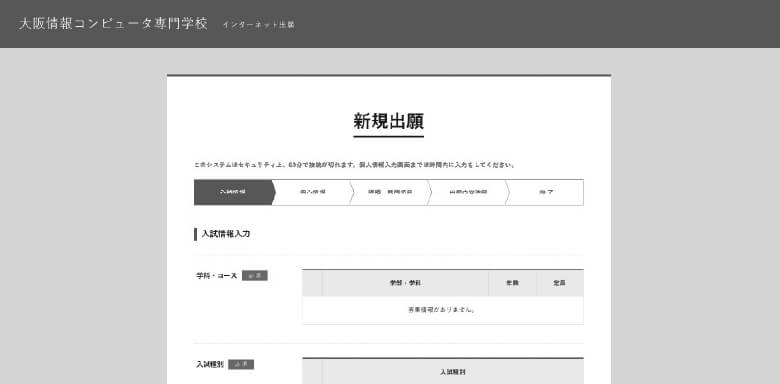Select the second step in the progress bar

pos(312,192)
